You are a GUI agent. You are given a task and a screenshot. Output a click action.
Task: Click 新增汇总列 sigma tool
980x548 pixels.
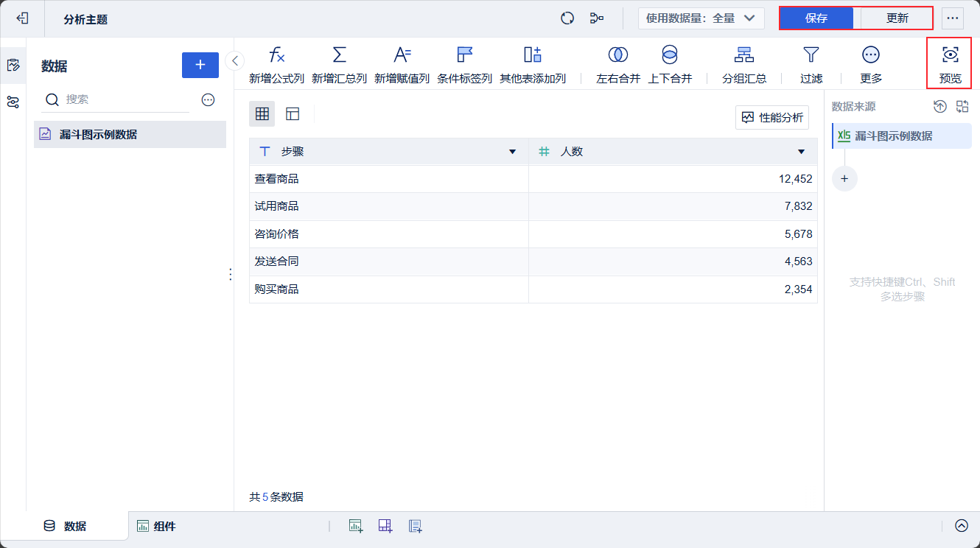click(339, 65)
